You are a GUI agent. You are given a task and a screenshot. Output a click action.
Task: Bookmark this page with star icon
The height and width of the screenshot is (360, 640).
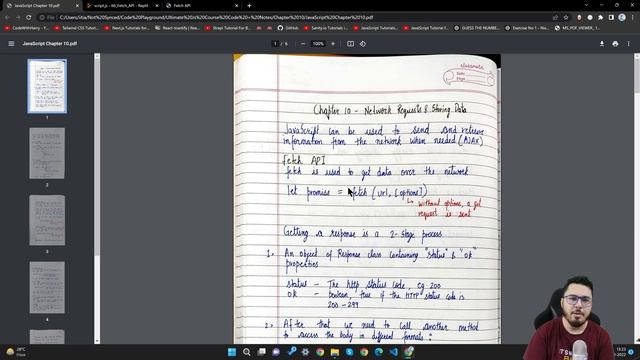coord(566,18)
